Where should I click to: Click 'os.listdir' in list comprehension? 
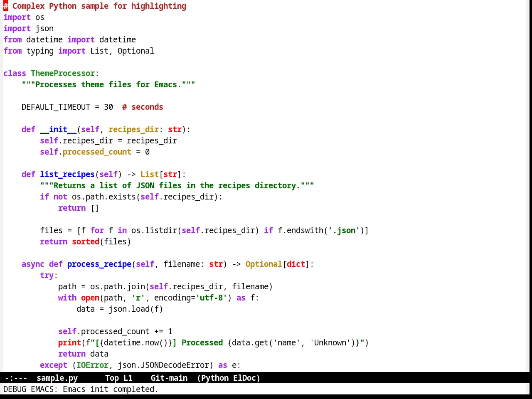pos(154,230)
